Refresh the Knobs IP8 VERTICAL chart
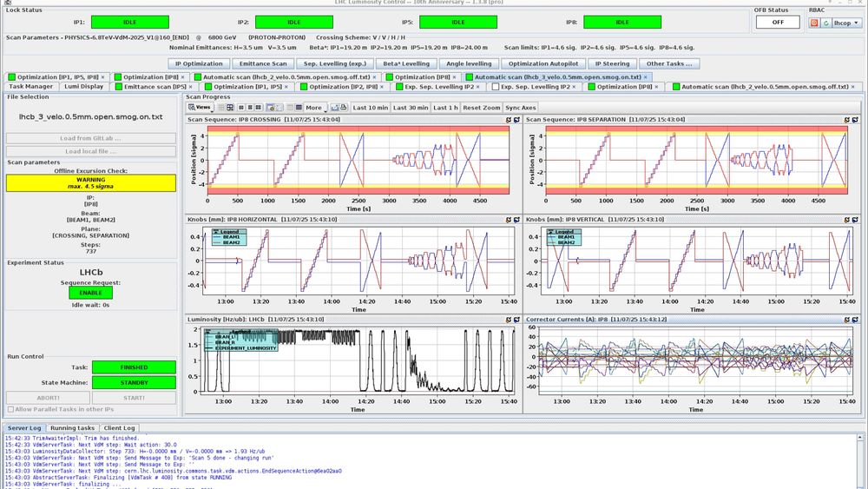868x489 pixels. (x=846, y=220)
